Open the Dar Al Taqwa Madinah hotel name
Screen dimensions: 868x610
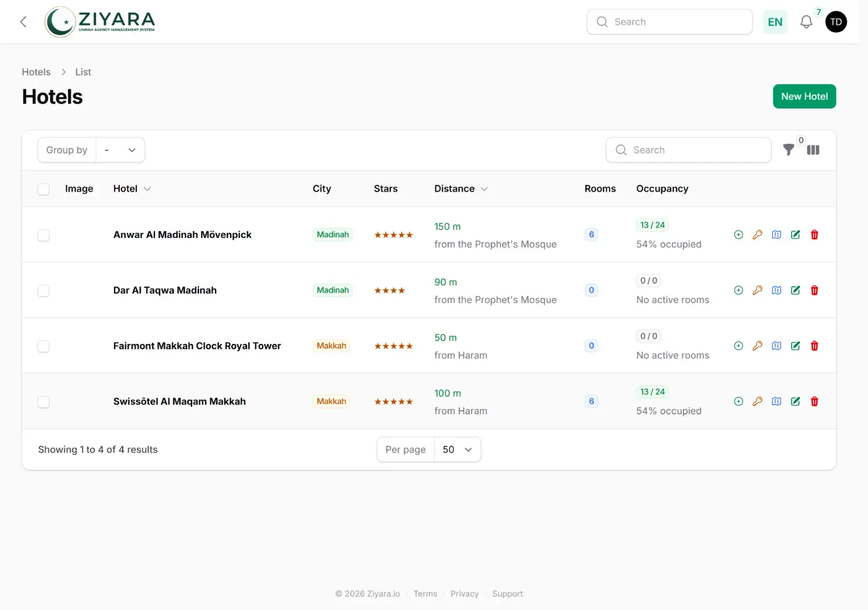165,290
